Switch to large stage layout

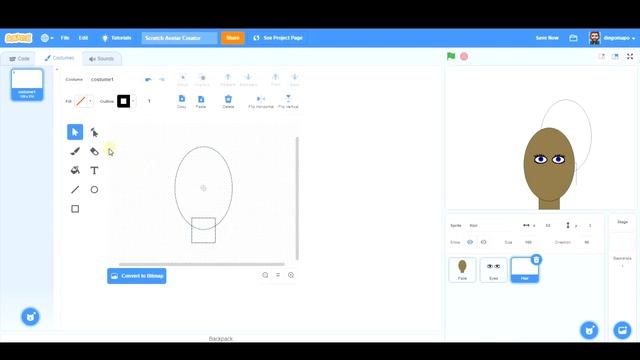click(615, 56)
